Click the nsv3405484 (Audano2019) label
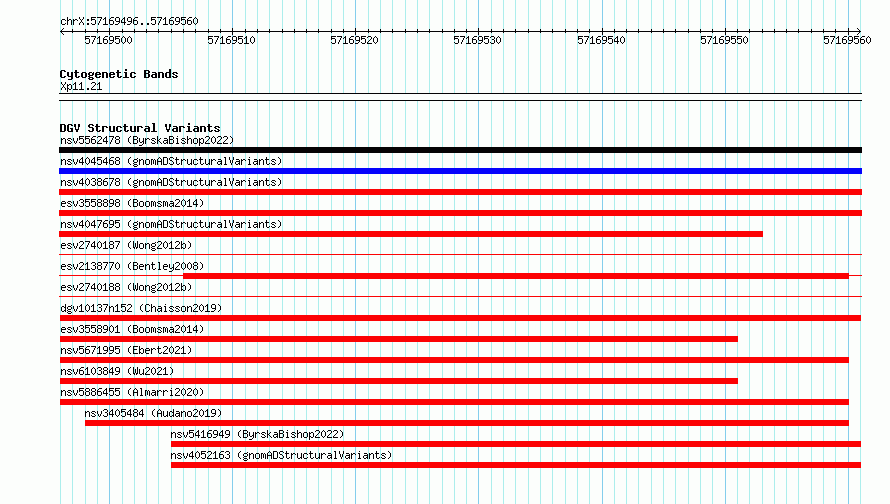The image size is (890, 504). click(153, 413)
